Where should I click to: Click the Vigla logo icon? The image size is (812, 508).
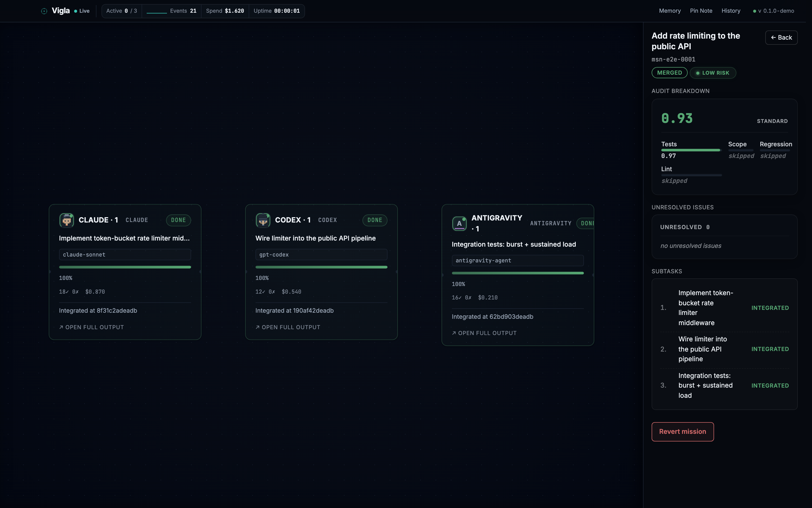pyautogui.click(x=44, y=11)
